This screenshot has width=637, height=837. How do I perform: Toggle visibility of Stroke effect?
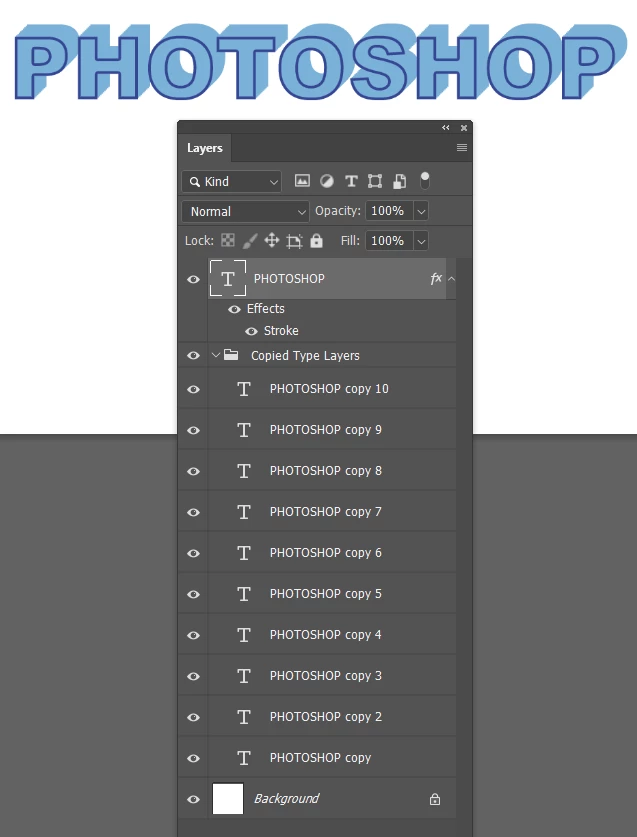(x=251, y=331)
